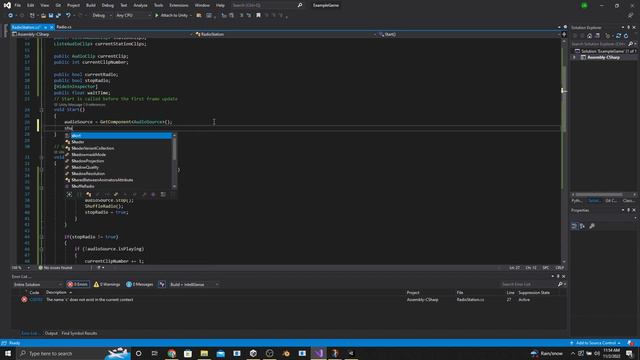This screenshot has height=360, width=640.
Task: Switch to the Radio.cs tab
Action: pyautogui.click(x=64, y=27)
